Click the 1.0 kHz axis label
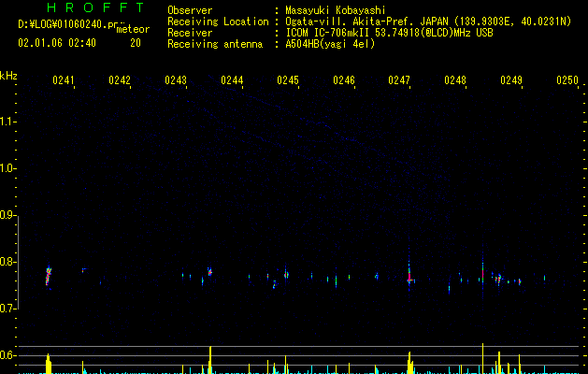This screenshot has width=588, height=374. pos(7,168)
